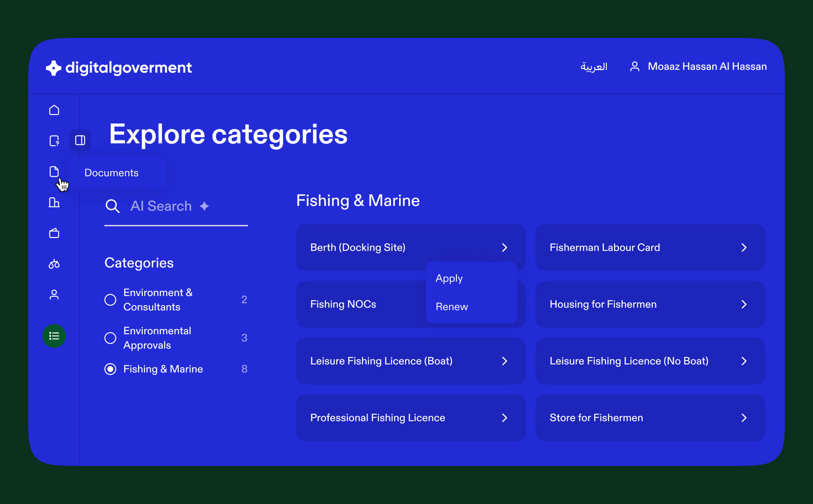Open the Professional Fishing Licence card
This screenshot has height=504, width=813.
click(x=411, y=418)
